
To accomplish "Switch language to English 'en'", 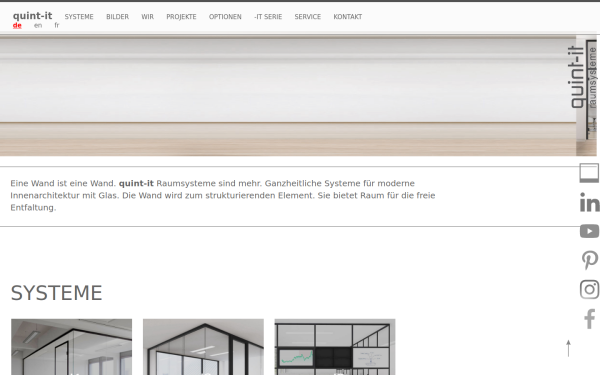I will click(38, 26).
